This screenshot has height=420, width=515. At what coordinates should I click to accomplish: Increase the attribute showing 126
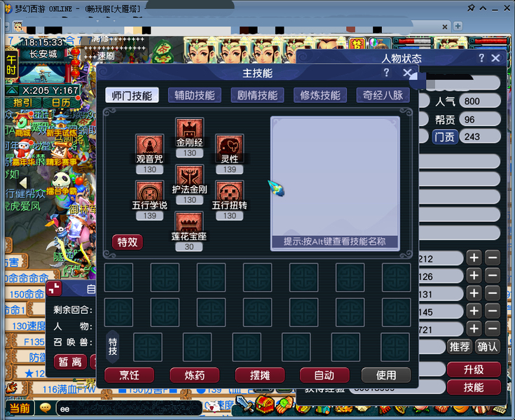474,276
